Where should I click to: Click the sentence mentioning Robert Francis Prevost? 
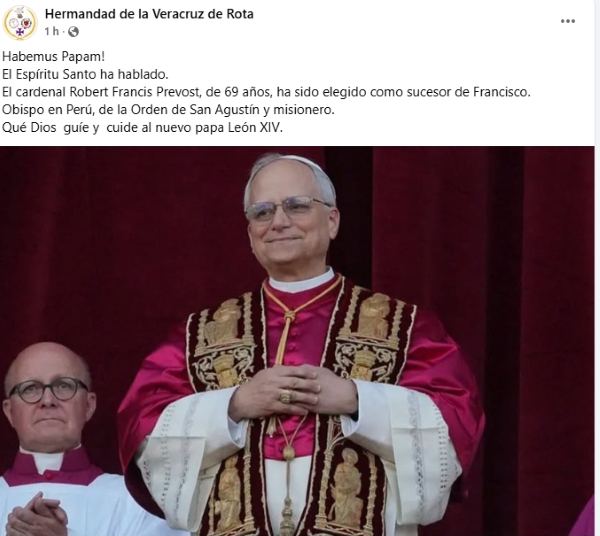[x=266, y=92]
